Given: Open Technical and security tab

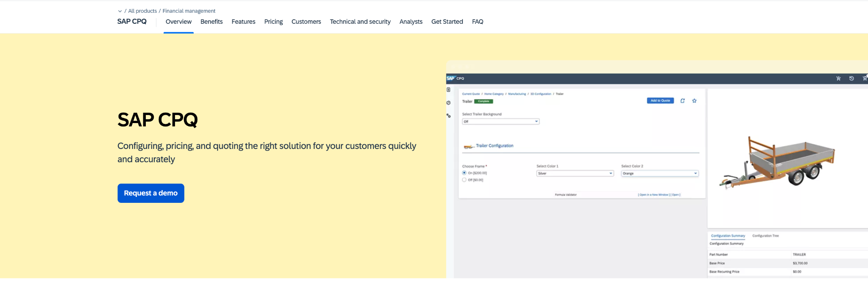Looking at the screenshot, I should coord(360,22).
